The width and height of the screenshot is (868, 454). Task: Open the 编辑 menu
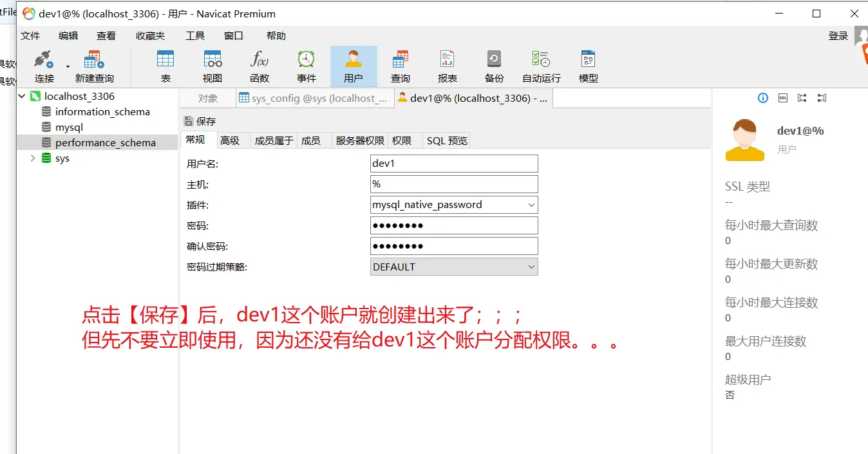click(68, 36)
